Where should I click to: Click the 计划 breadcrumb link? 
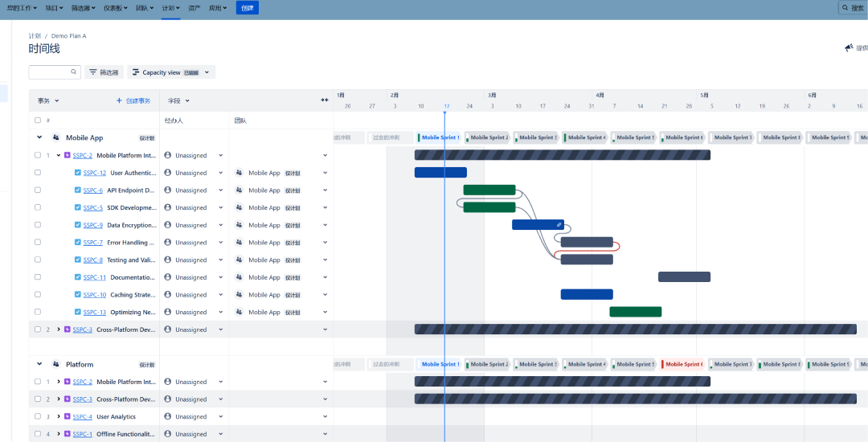[35, 35]
